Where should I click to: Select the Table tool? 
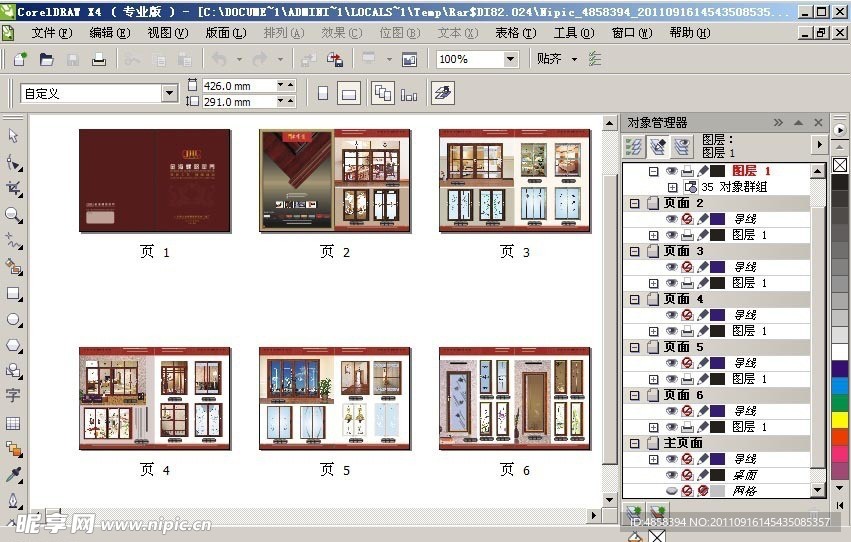coord(13,423)
